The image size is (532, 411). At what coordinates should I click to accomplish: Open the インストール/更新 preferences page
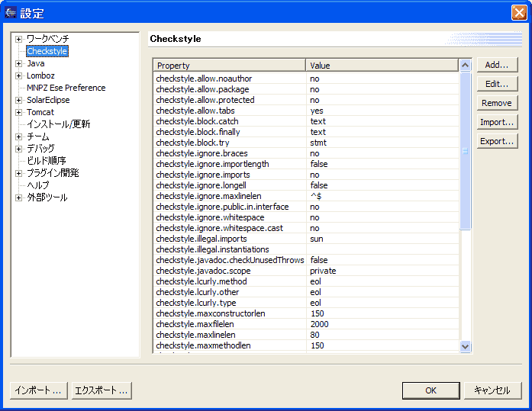tap(58, 124)
